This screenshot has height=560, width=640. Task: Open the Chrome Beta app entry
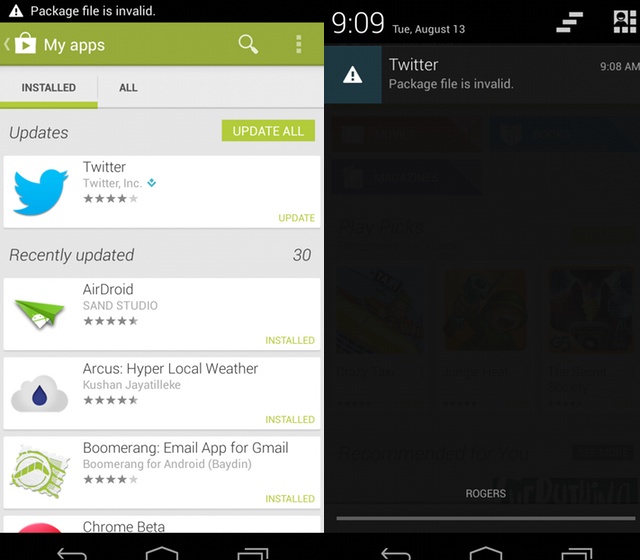162,524
